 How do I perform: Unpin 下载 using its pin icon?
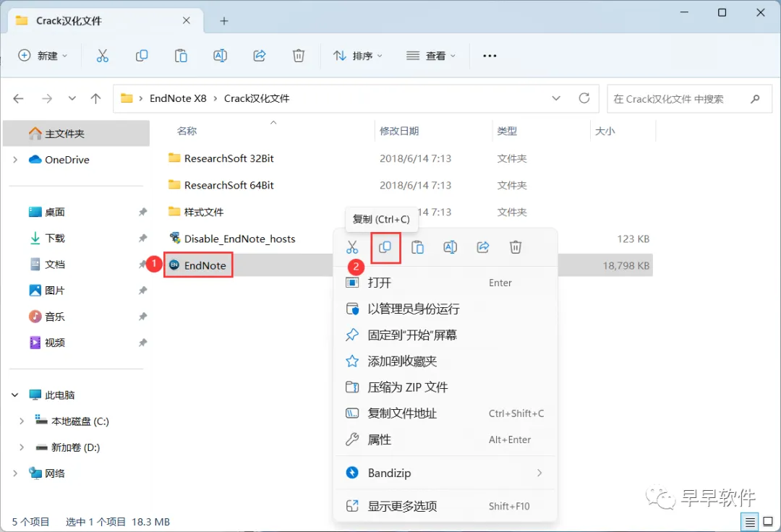coord(142,238)
